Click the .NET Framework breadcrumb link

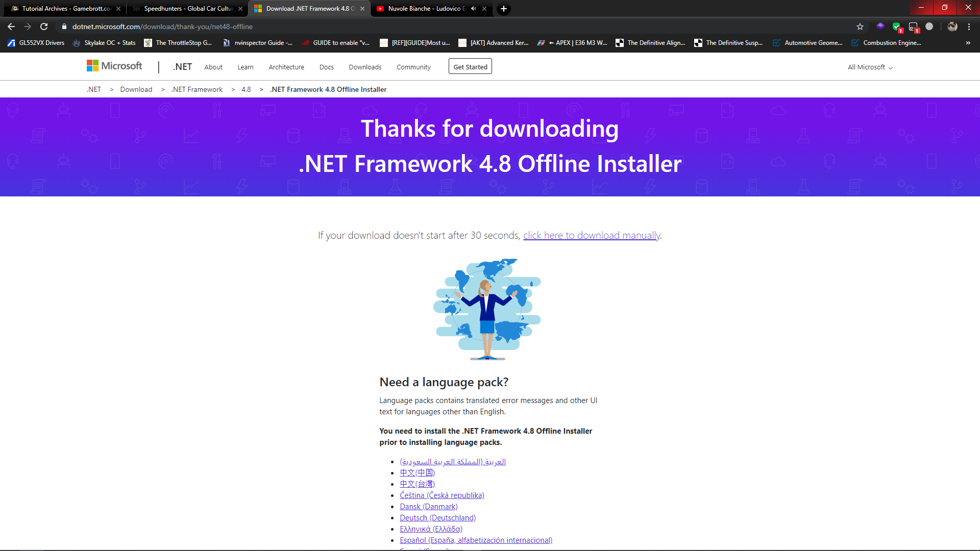point(197,89)
